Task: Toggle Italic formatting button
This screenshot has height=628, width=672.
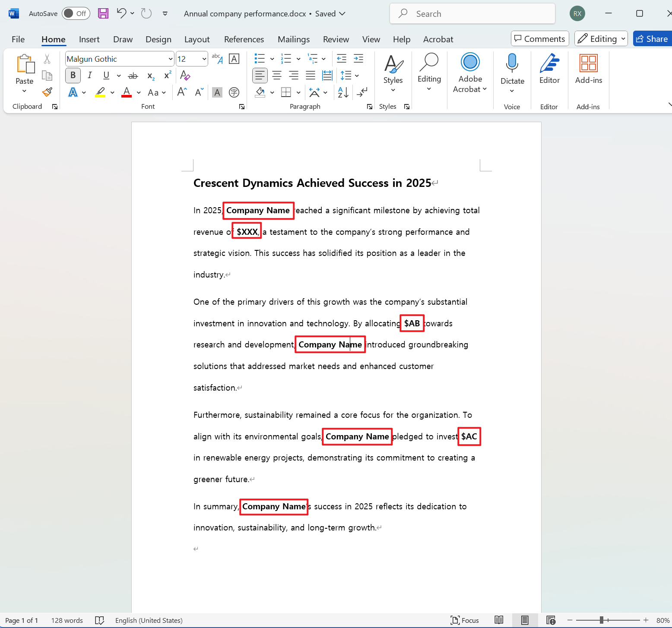Action: [89, 76]
